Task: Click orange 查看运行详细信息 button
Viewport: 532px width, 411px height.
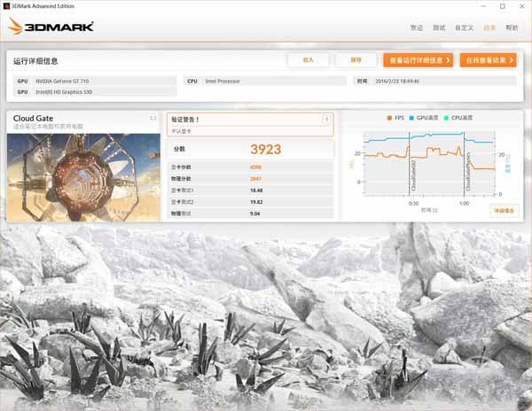Action: tap(418, 60)
